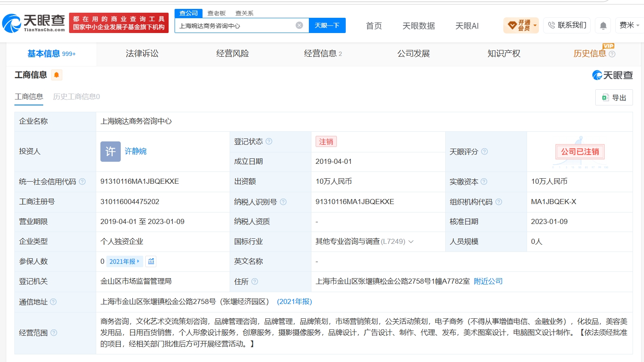Open the 费米 user account dropdown
The height and width of the screenshot is (362, 644).
tap(629, 25)
